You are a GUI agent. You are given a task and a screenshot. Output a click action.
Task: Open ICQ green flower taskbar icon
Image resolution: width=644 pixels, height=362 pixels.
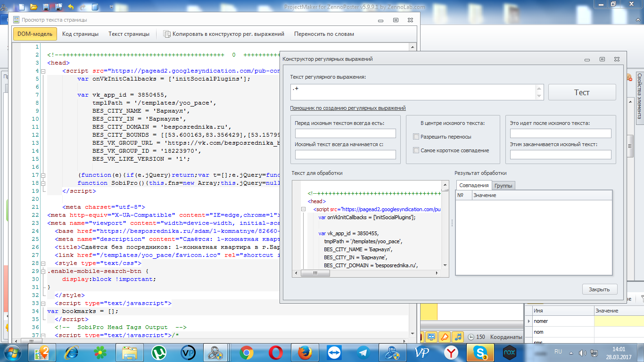pyautogui.click(x=100, y=353)
